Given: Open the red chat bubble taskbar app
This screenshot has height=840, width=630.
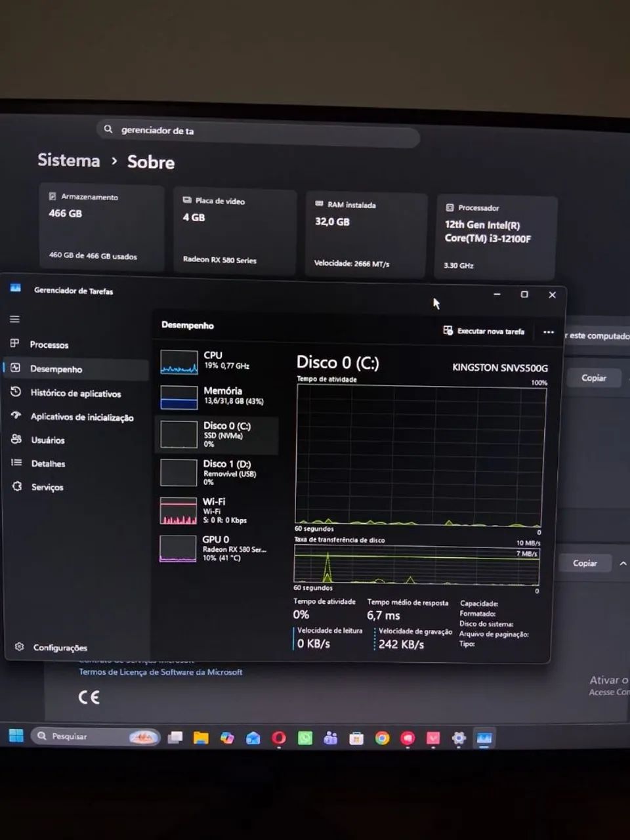Looking at the screenshot, I should [408, 738].
